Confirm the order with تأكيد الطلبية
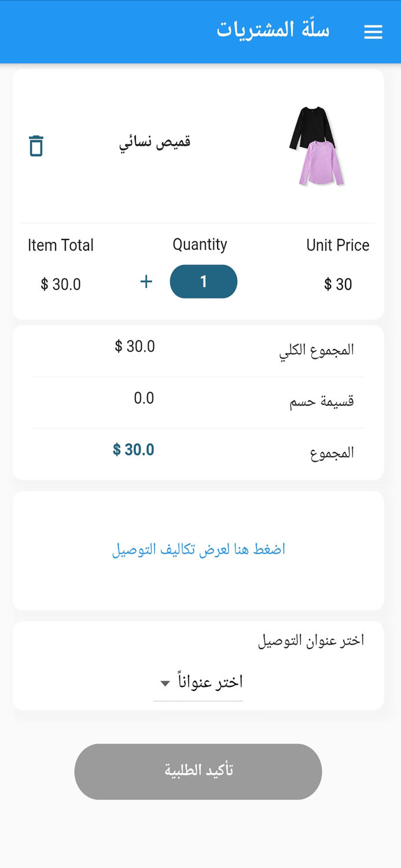This screenshot has height=868, width=401. coord(198,771)
